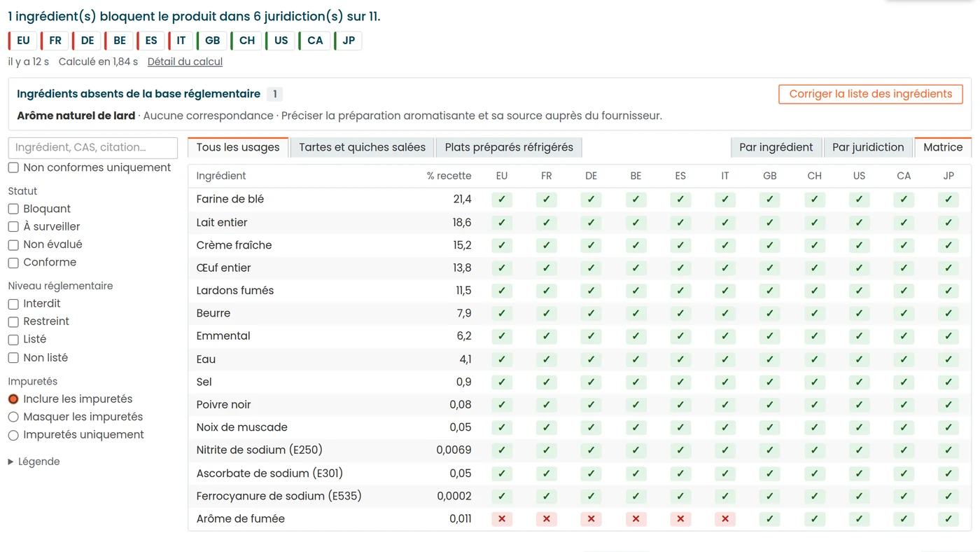Image resolution: width=980 pixels, height=552 pixels.
Task: Click Corriger la liste des ingrédients button
Action: click(870, 94)
